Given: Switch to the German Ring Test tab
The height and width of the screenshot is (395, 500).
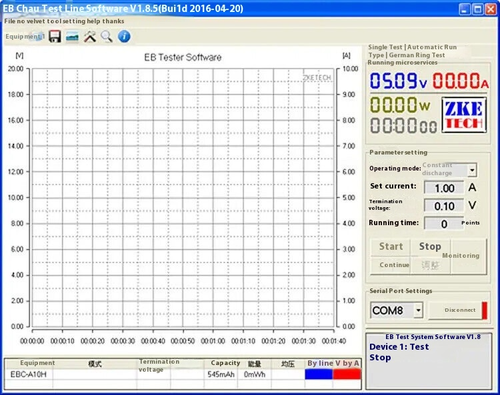Looking at the screenshot, I should (417, 55).
